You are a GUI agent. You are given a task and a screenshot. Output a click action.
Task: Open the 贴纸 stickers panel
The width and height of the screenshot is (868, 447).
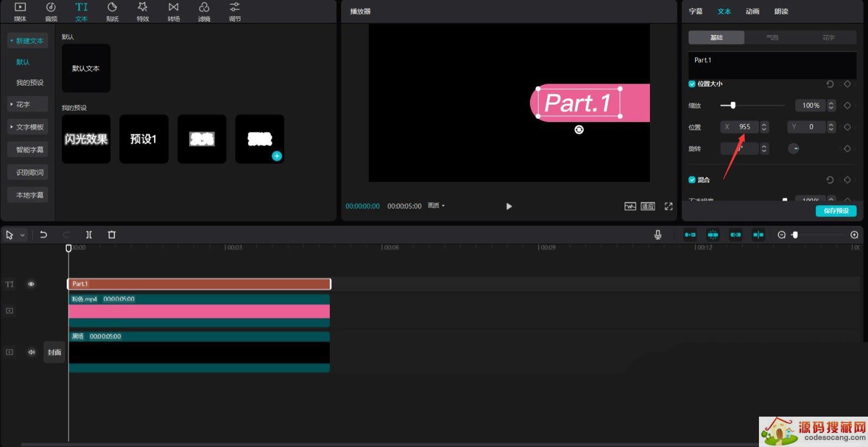112,11
